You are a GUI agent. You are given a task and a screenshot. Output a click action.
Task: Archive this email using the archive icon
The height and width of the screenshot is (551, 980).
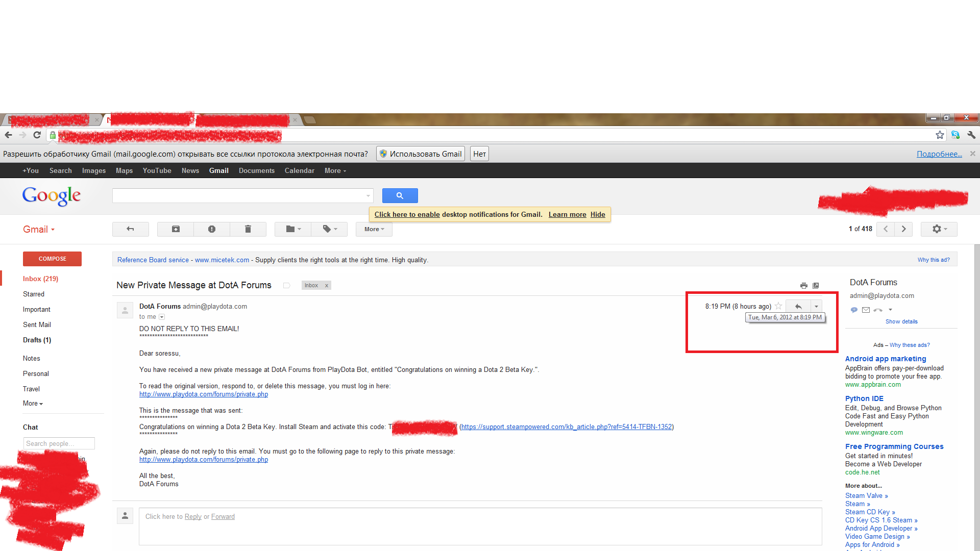tap(176, 229)
